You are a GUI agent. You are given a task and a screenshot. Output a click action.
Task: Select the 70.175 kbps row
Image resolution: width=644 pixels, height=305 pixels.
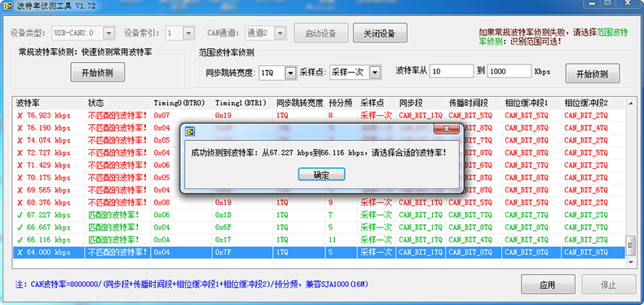click(x=319, y=178)
